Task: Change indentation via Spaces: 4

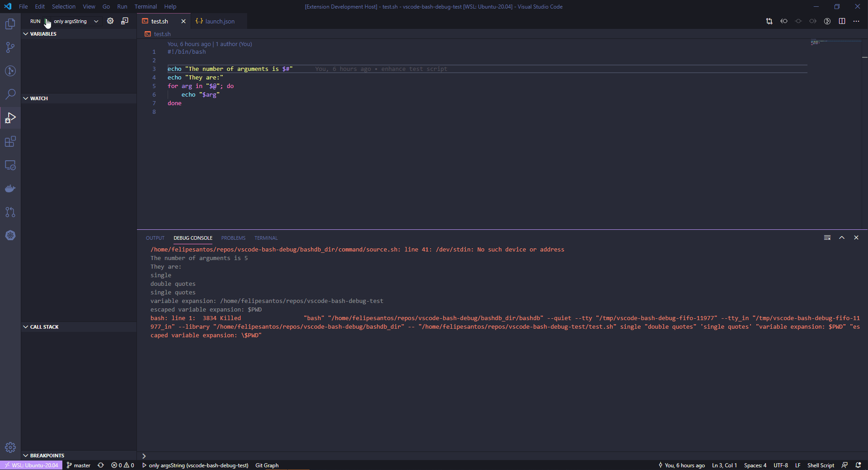Action: point(755,465)
